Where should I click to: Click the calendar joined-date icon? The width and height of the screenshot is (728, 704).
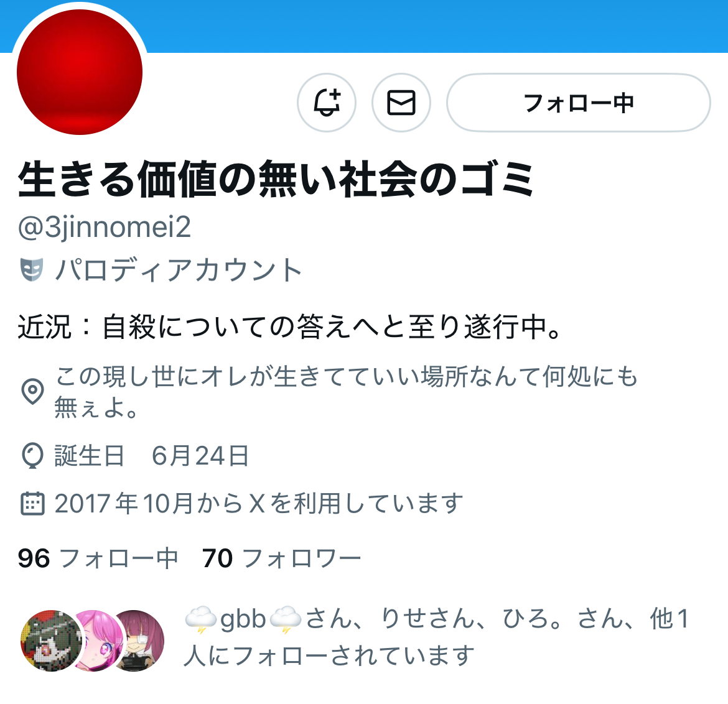click(x=32, y=504)
